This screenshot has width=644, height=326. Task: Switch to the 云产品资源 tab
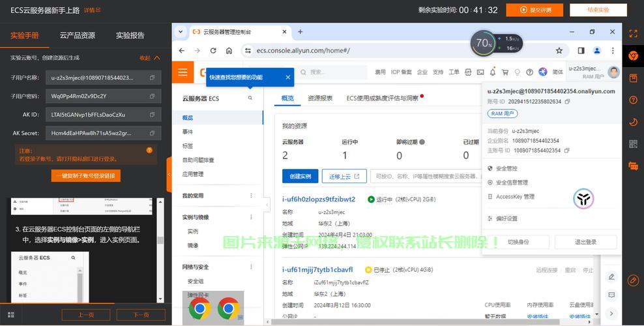[77, 35]
